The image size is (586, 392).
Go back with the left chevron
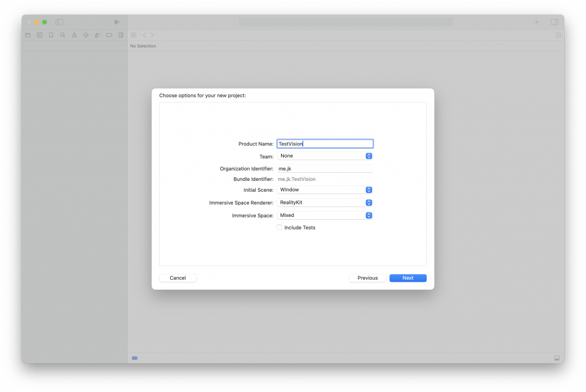click(x=145, y=35)
